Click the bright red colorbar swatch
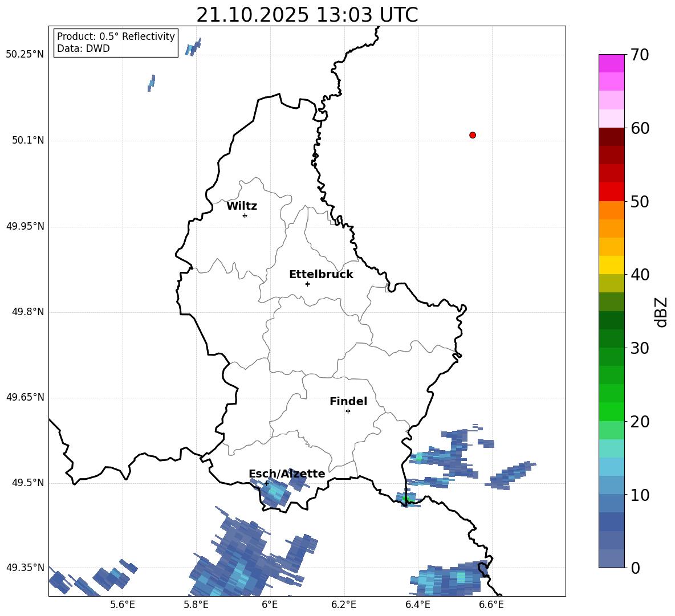The image size is (675, 616). [x=611, y=192]
